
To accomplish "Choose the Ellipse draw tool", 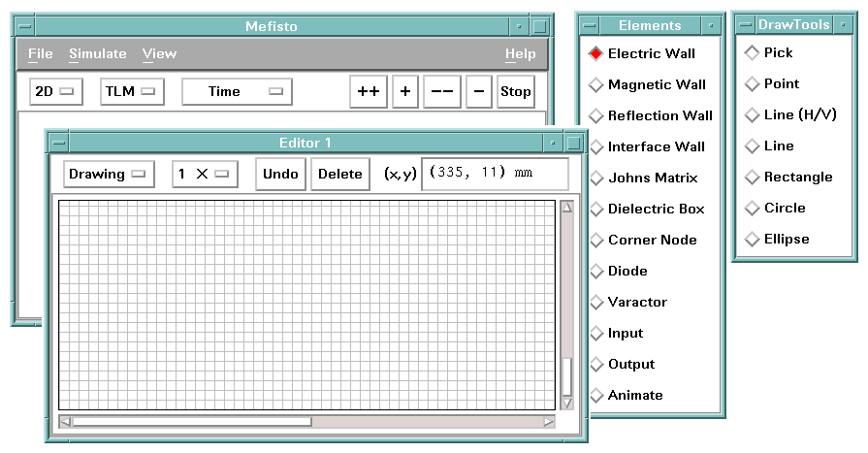I will [777, 239].
